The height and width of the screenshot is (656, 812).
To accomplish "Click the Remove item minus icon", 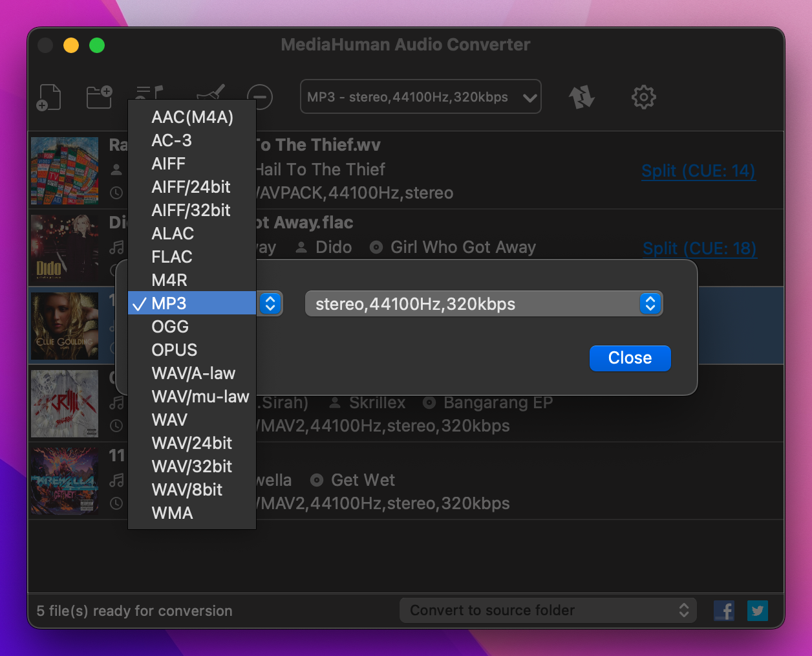I will pos(260,97).
